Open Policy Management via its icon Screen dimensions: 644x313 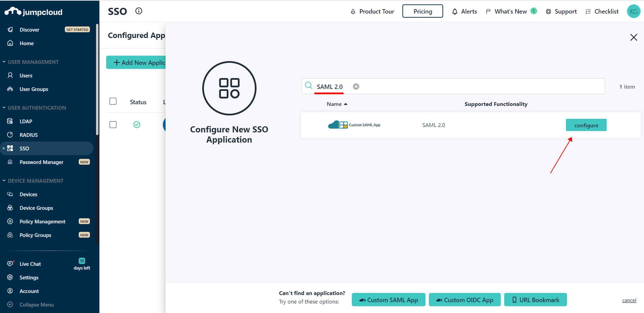pos(10,221)
